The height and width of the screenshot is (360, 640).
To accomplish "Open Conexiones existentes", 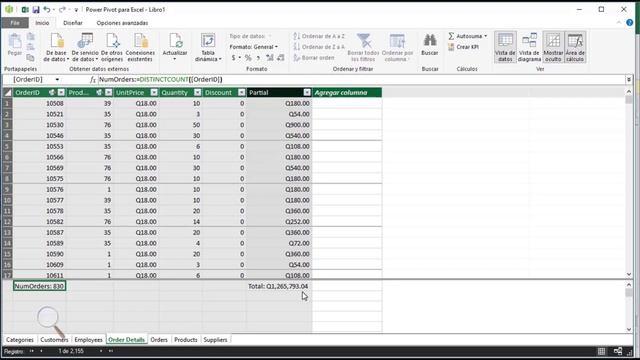I will point(140,47).
